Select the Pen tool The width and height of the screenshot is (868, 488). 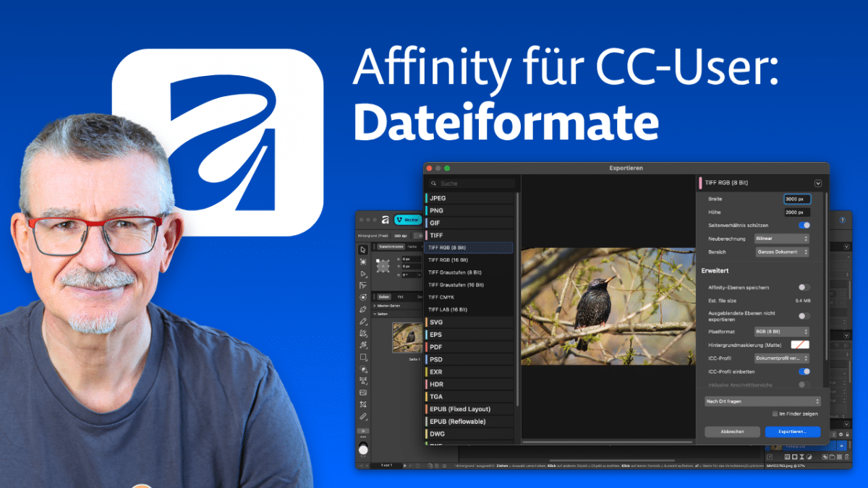coord(363,309)
